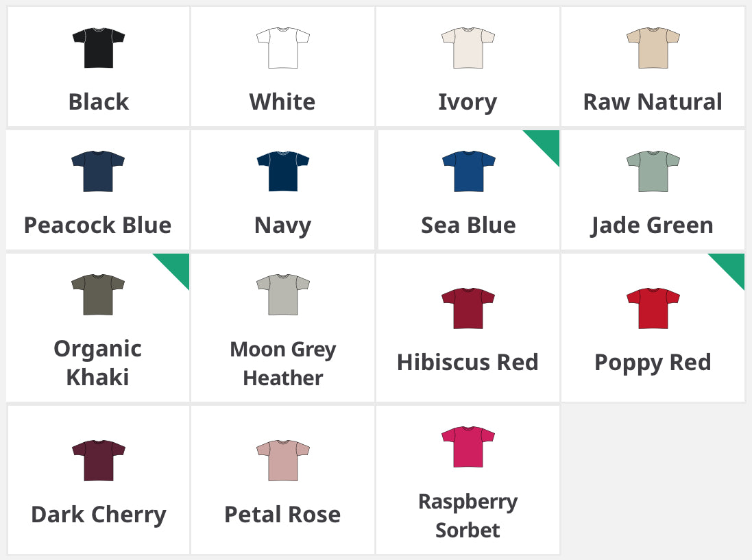Click the Poppy Red shirt swatch

tap(653, 308)
